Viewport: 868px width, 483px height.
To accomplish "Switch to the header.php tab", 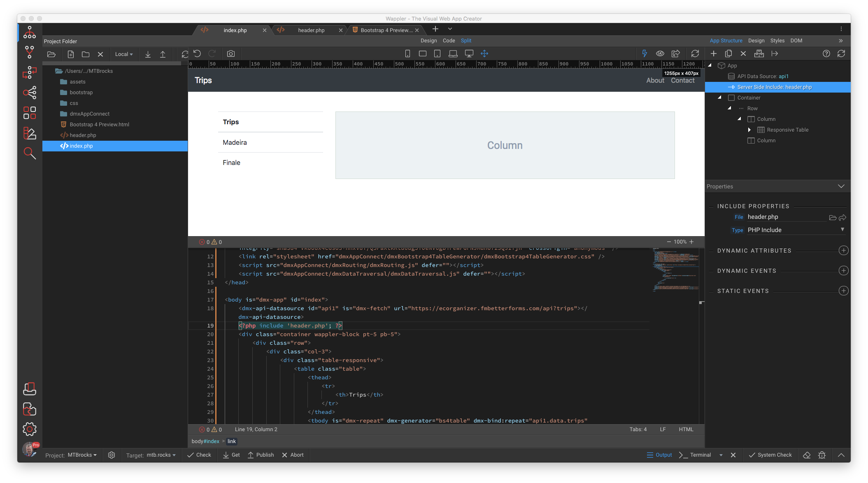I will point(311,30).
